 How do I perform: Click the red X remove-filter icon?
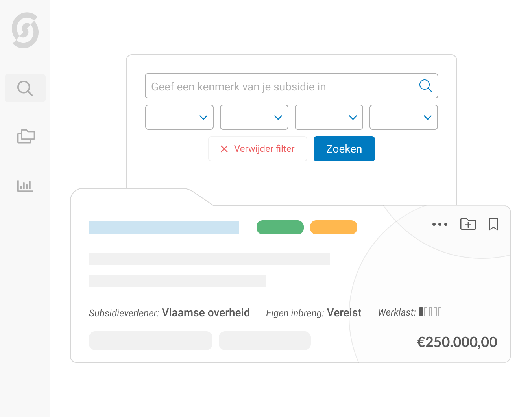tap(224, 149)
